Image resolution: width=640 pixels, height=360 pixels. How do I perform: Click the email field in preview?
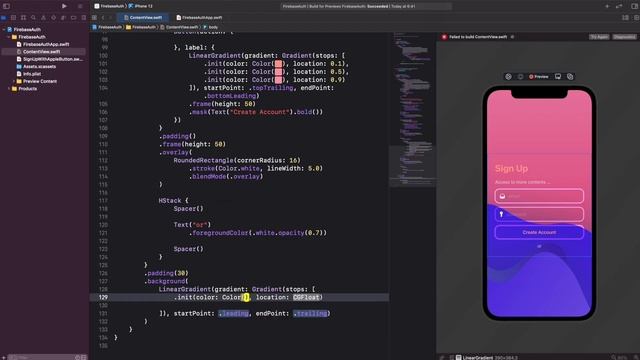point(539,196)
